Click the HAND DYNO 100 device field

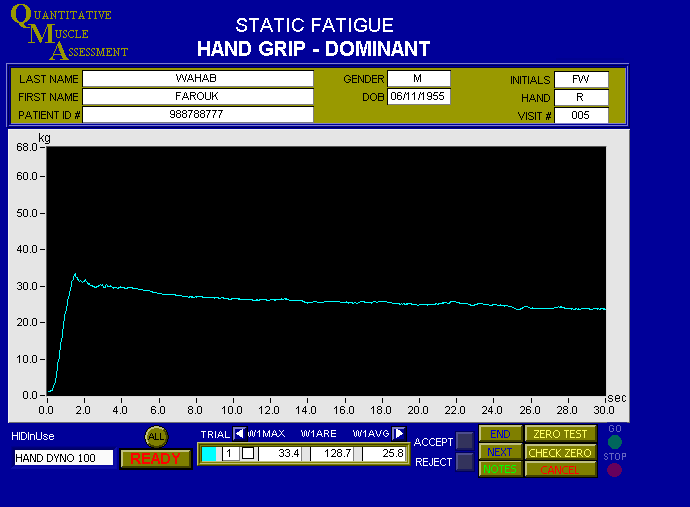(x=64, y=458)
